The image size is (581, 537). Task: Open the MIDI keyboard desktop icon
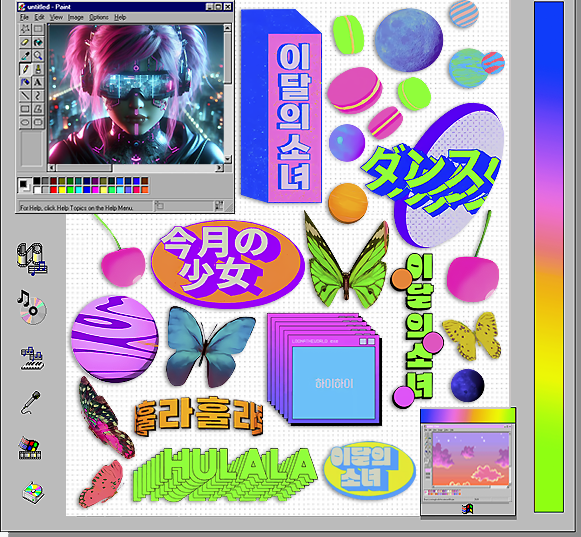[x=32, y=358]
